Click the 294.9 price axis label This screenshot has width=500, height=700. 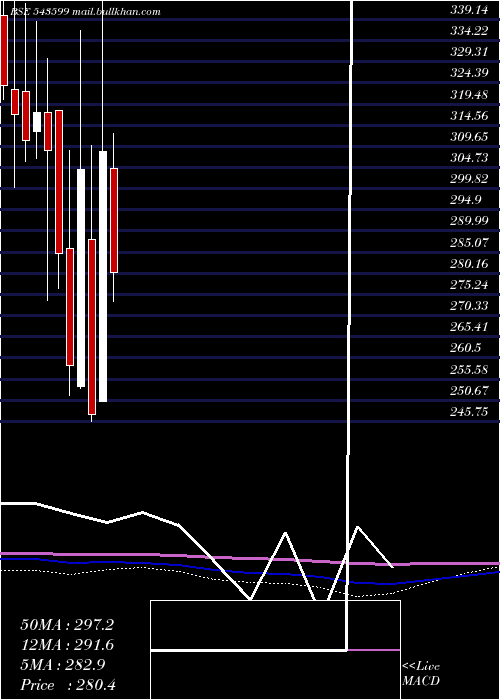pos(466,200)
